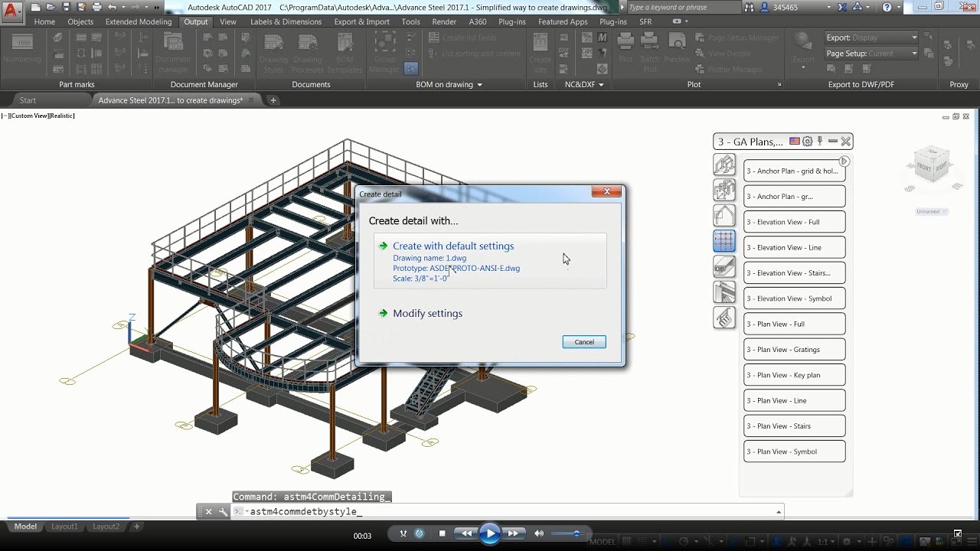Switch to the View ribbon tab
This screenshot has height=551, width=980.
pos(227,21)
